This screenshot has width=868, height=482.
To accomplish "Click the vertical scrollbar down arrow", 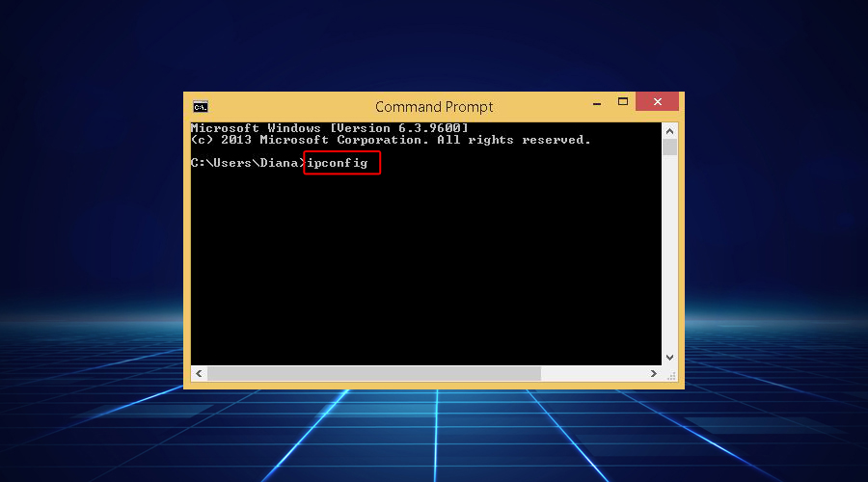I will (x=670, y=358).
